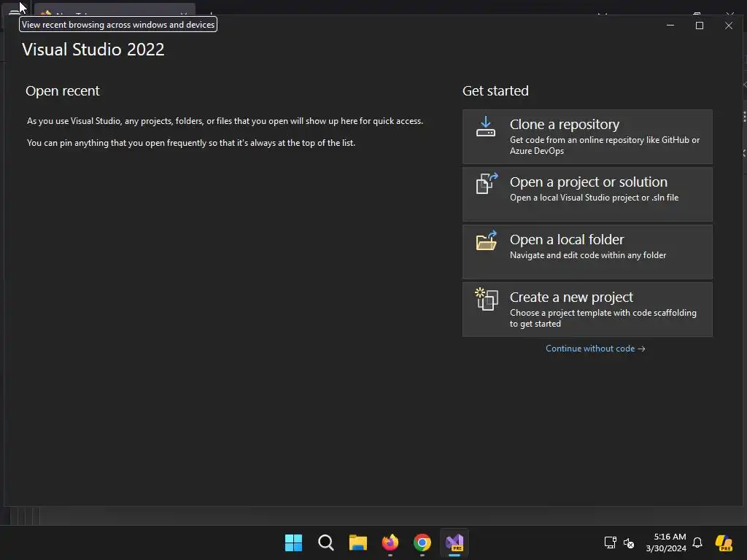Switch to Firefox in the taskbar
The height and width of the screenshot is (560, 747).
[x=390, y=542]
